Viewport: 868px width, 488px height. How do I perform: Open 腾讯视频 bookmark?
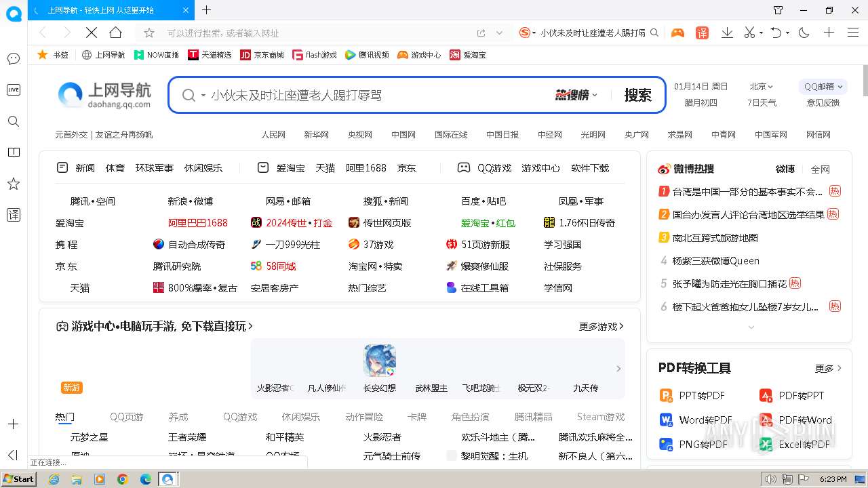tap(367, 55)
